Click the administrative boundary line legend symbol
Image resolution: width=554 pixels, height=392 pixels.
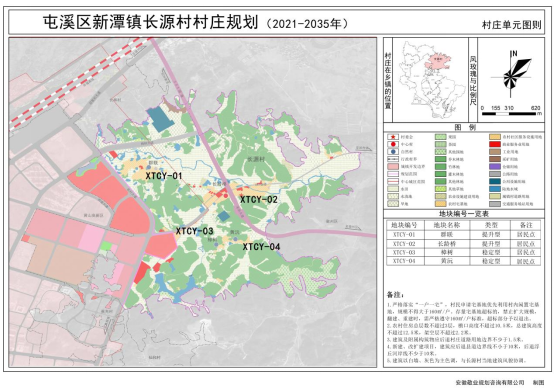[393, 159]
